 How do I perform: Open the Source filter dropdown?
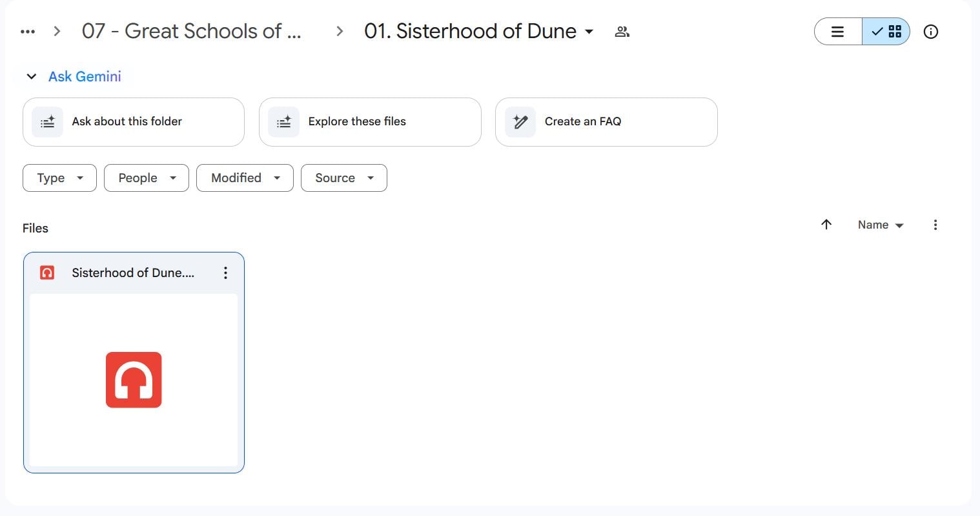(343, 178)
